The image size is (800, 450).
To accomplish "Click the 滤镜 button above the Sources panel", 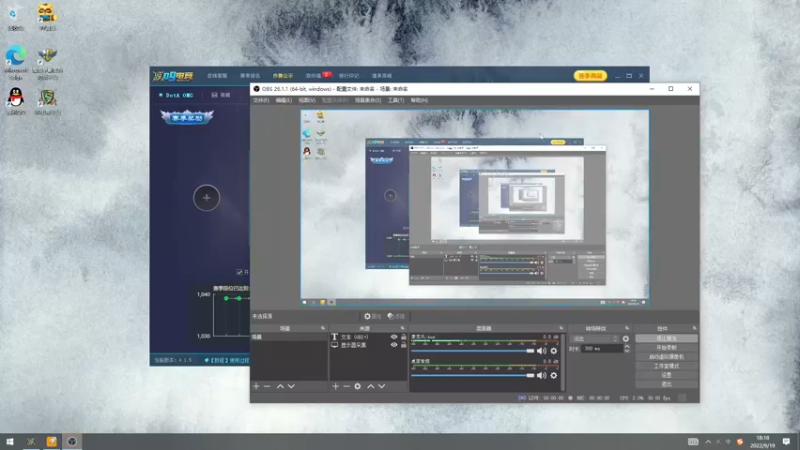I will coord(396,316).
